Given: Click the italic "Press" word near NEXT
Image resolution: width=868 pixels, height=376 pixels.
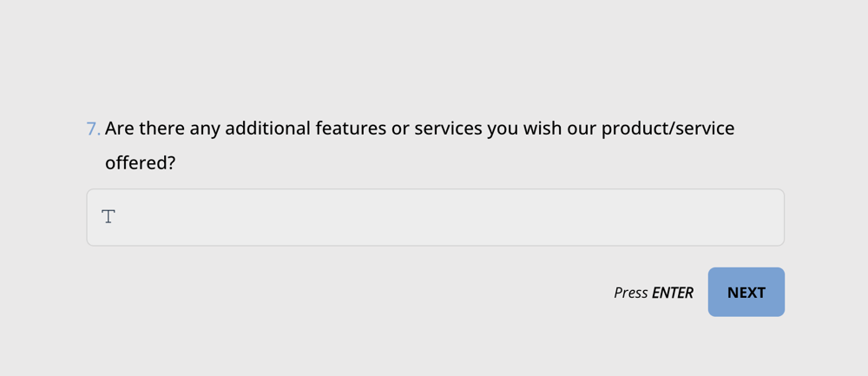Looking at the screenshot, I should pyautogui.click(x=631, y=293).
